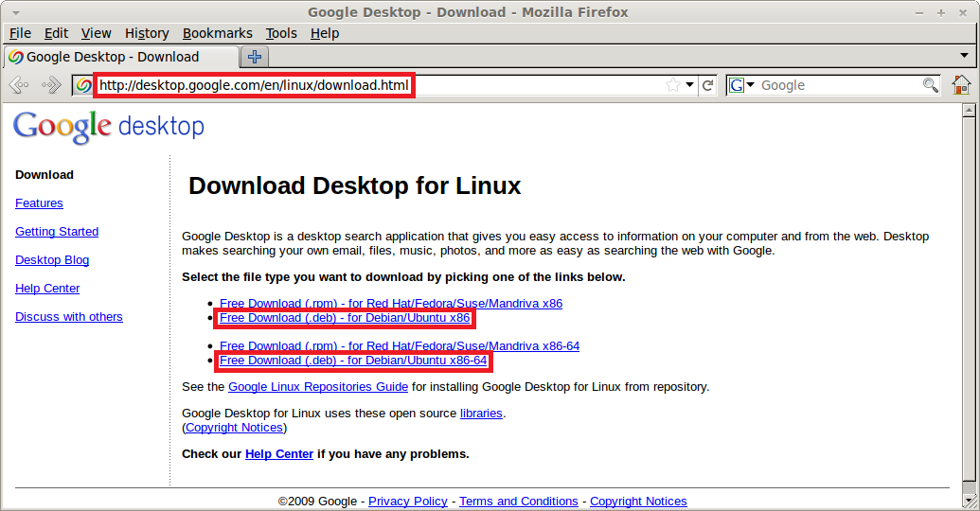
Task: Click the scrollbar up arrow
Action: (x=969, y=111)
